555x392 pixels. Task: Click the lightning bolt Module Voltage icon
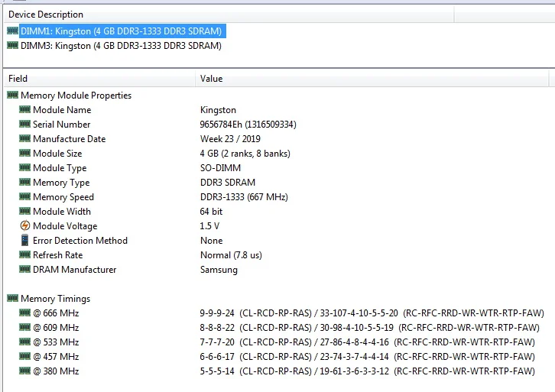click(x=24, y=225)
